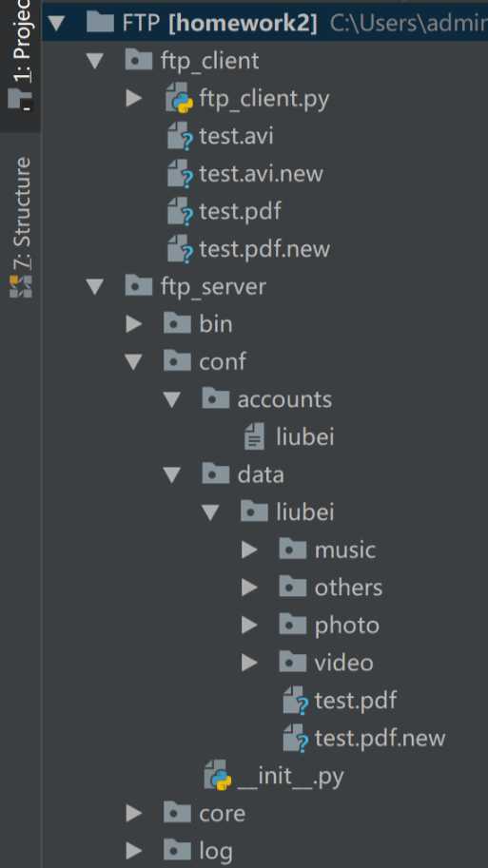The height and width of the screenshot is (868, 488).
Task: Collapse the data folder arrow
Action: tap(172, 474)
